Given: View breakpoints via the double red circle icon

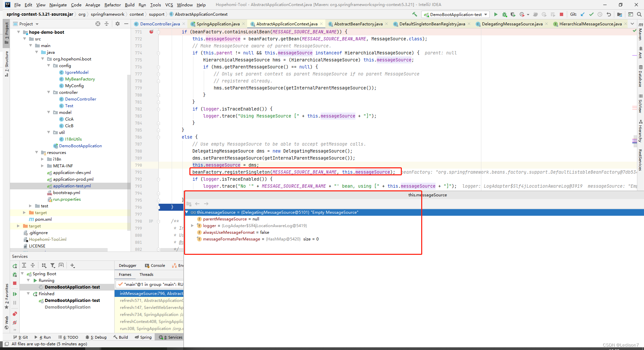Looking at the screenshot, I should point(15,314).
